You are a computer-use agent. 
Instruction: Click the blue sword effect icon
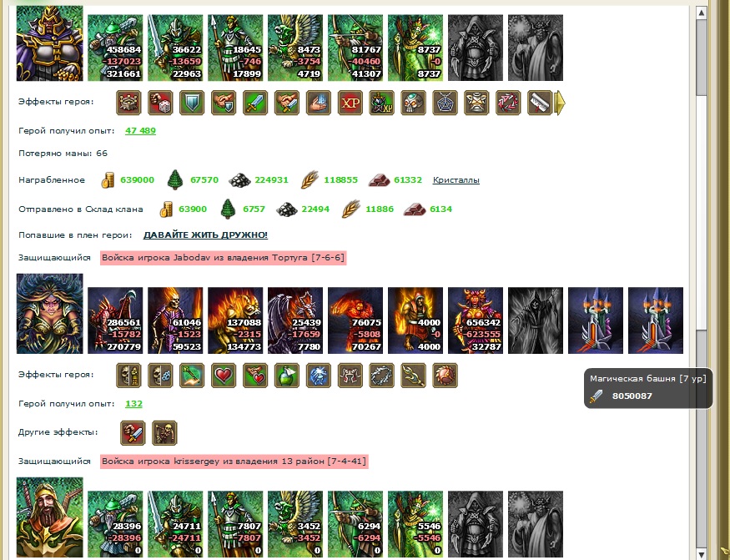tap(255, 103)
